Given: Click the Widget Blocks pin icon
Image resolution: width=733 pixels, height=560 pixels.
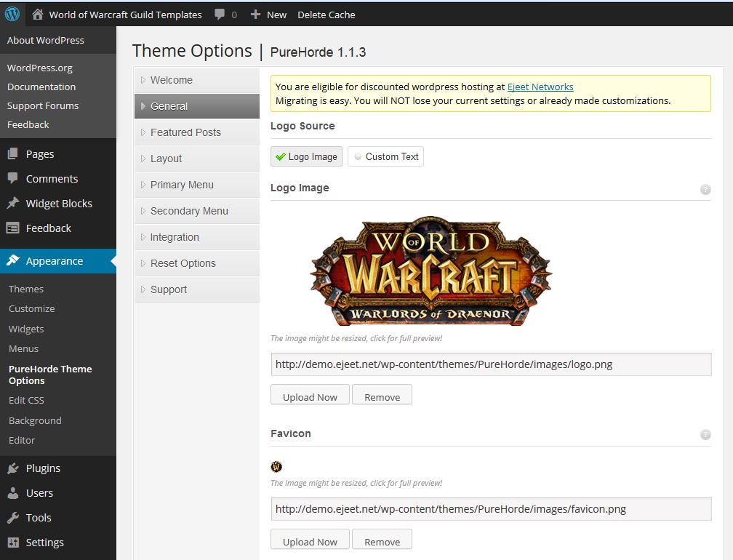Looking at the screenshot, I should pyautogui.click(x=13, y=203).
